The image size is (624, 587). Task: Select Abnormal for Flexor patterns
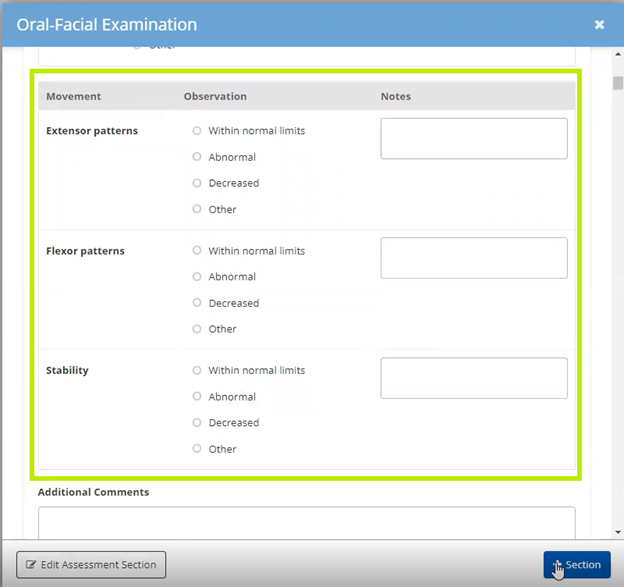[x=197, y=277]
